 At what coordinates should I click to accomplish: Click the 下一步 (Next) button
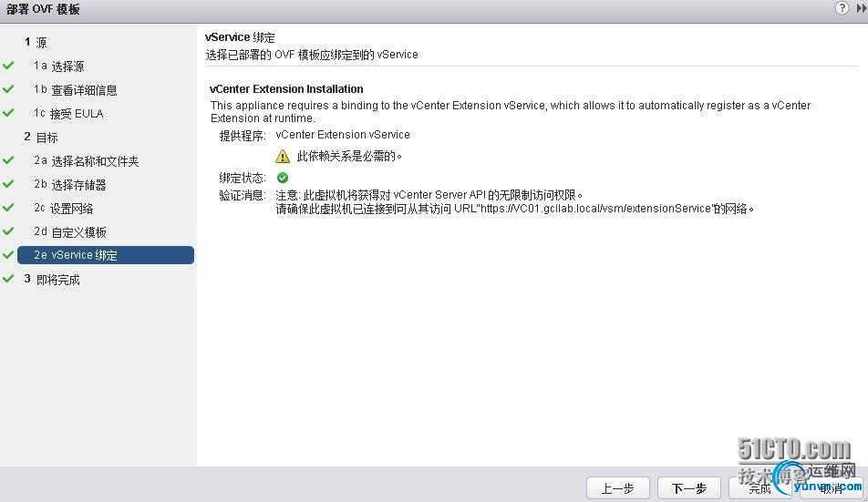pos(688,488)
